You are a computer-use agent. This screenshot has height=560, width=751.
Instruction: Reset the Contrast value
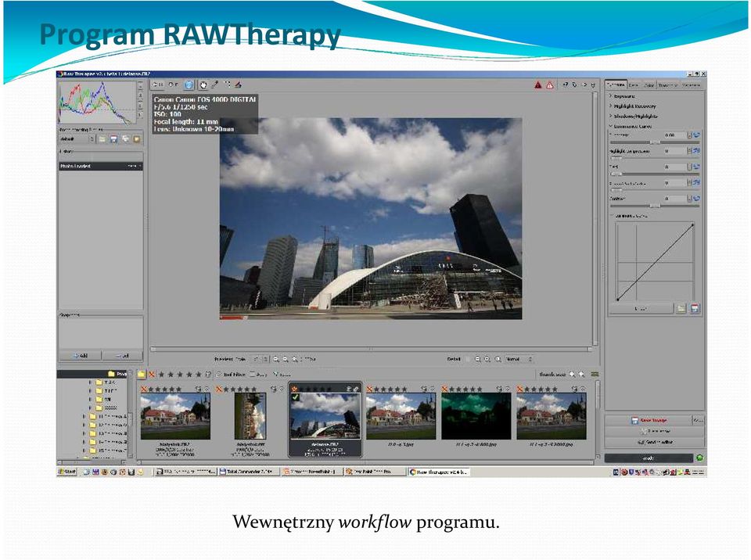696,199
